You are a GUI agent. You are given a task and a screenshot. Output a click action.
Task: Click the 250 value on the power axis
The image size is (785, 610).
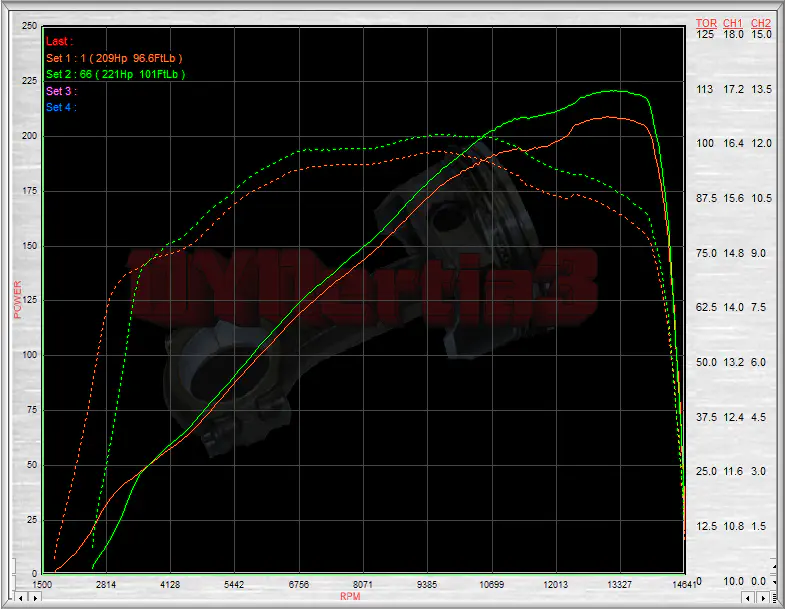click(29, 25)
